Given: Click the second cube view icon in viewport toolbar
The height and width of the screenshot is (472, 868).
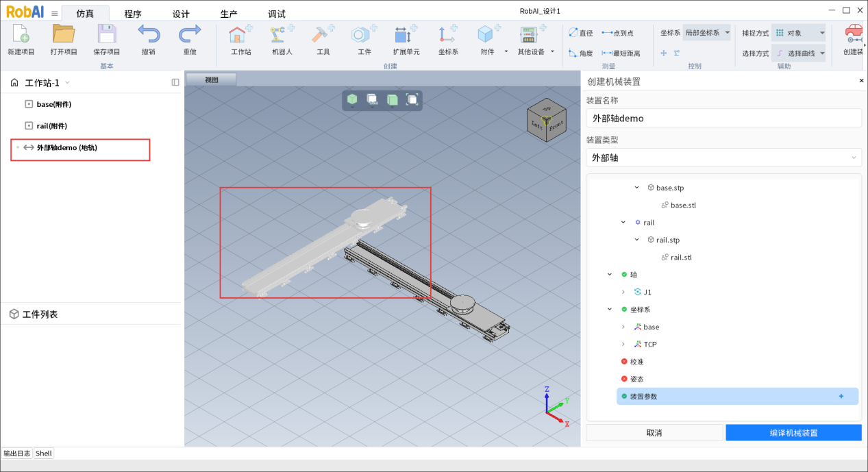Looking at the screenshot, I should pos(372,99).
